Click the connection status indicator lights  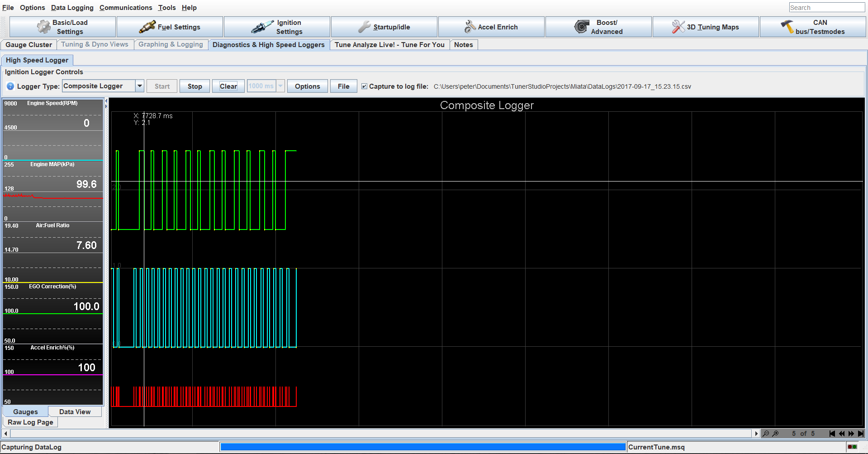click(x=852, y=447)
